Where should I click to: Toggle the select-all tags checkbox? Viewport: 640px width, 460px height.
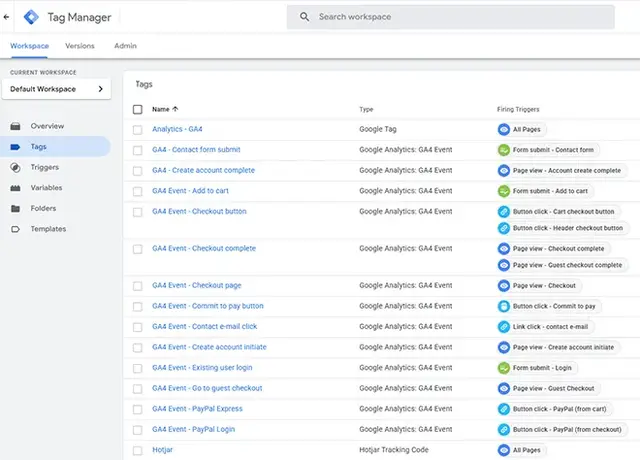138,109
